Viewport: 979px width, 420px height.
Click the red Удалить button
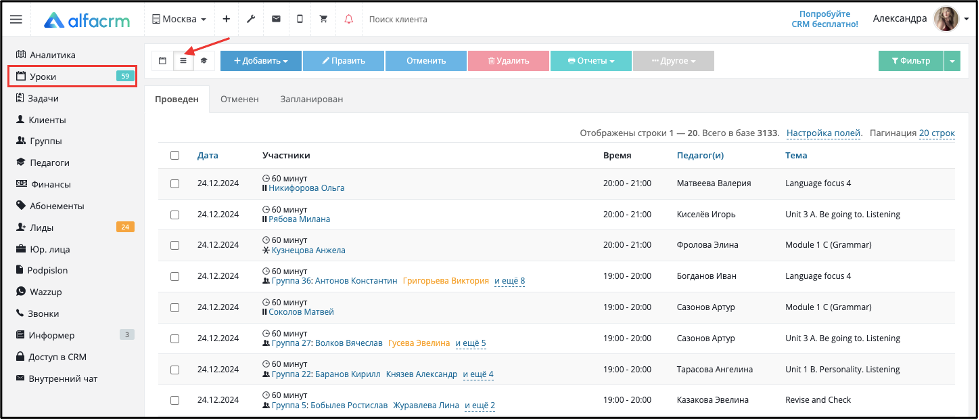pos(508,61)
